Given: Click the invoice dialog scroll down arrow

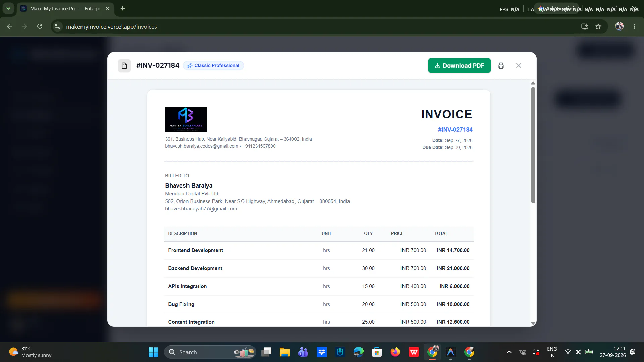Looking at the screenshot, I should [533, 323].
